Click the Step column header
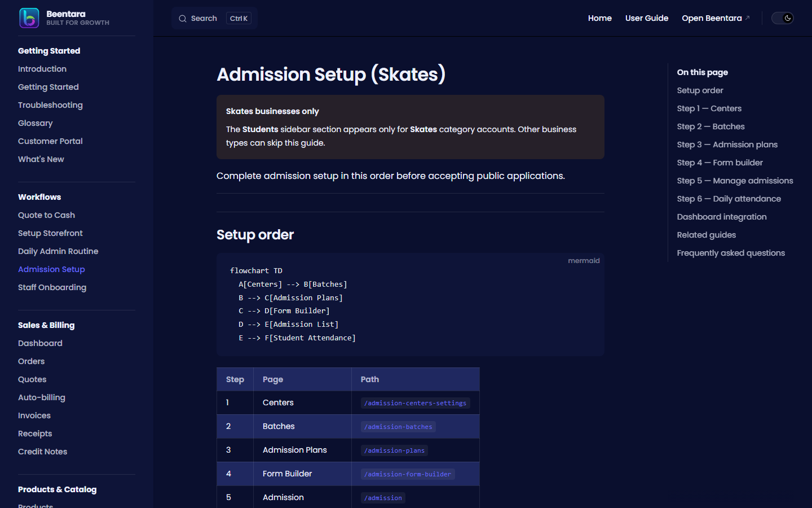This screenshot has width=812, height=508. [235, 379]
